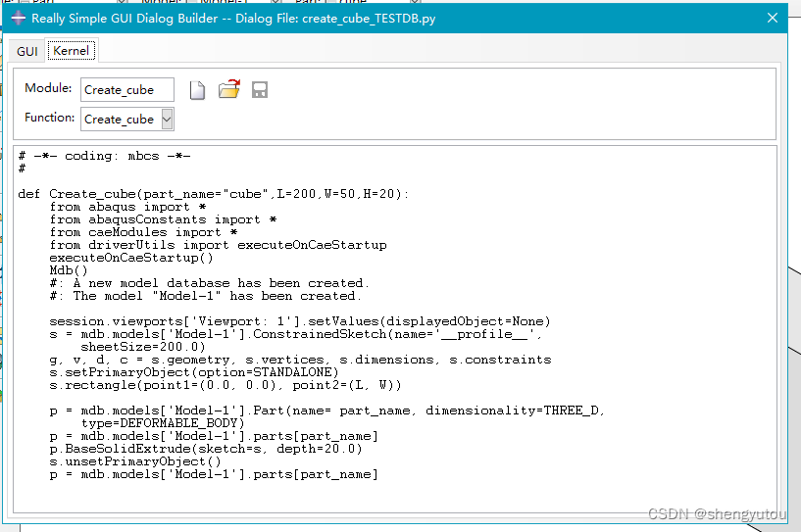Viewport: 801px width, 532px height.
Task: Click the app icon in title bar
Action: (18, 18)
